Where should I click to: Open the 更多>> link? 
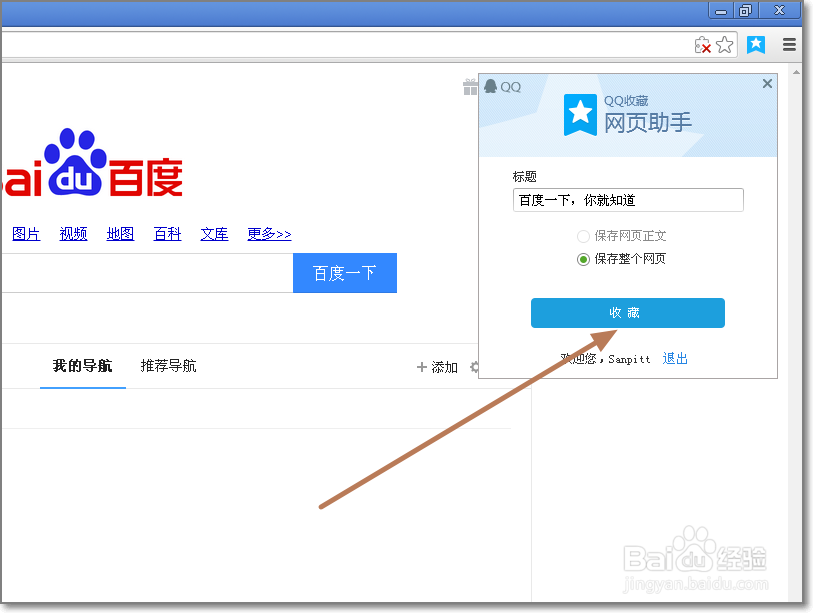(x=269, y=234)
